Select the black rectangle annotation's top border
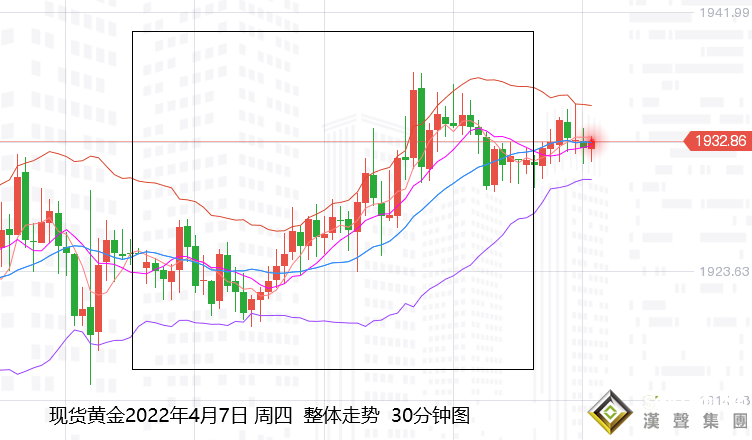 tap(332, 31)
